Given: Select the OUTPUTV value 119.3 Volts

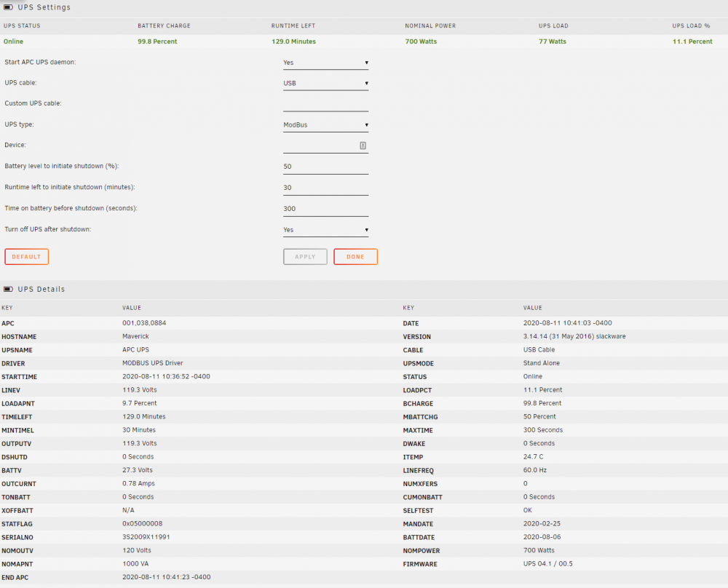Looking at the screenshot, I should click(x=140, y=444).
